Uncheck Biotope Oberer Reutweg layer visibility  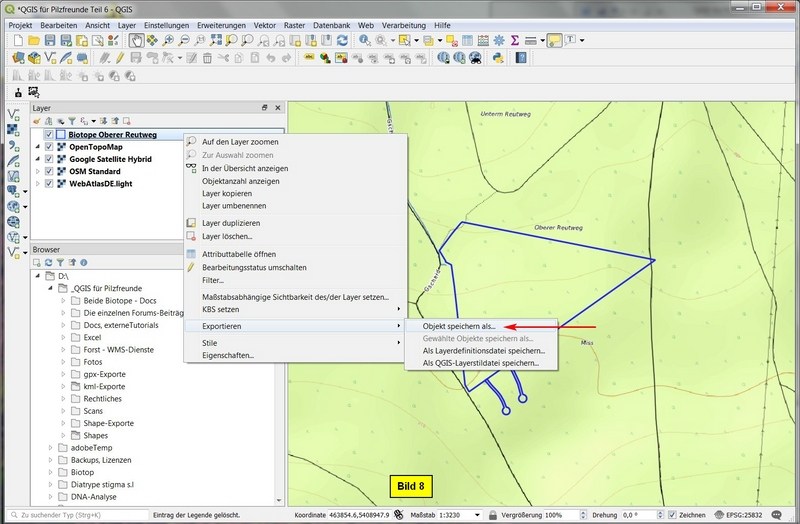(49, 135)
